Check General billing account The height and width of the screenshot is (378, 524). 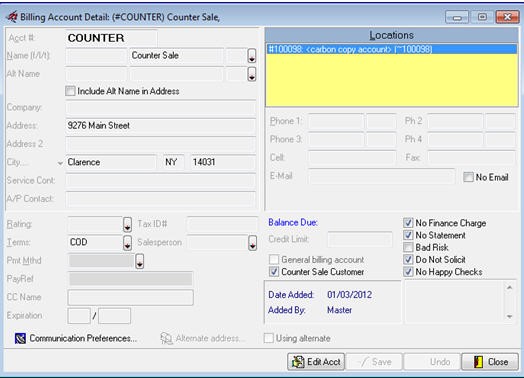pos(274,259)
